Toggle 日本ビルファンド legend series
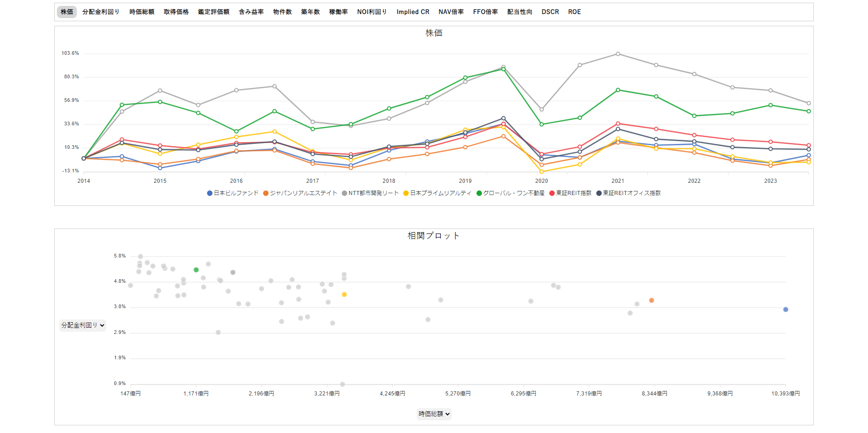This screenshot has height=433, width=868. 233,193
